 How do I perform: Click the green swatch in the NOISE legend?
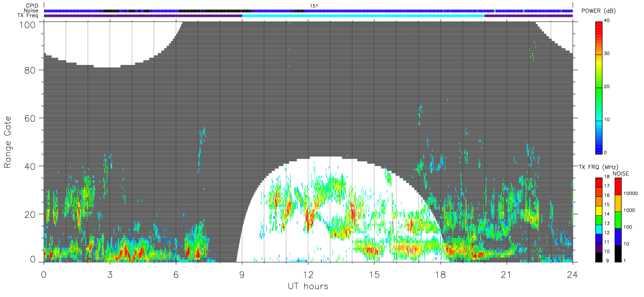click(618, 219)
